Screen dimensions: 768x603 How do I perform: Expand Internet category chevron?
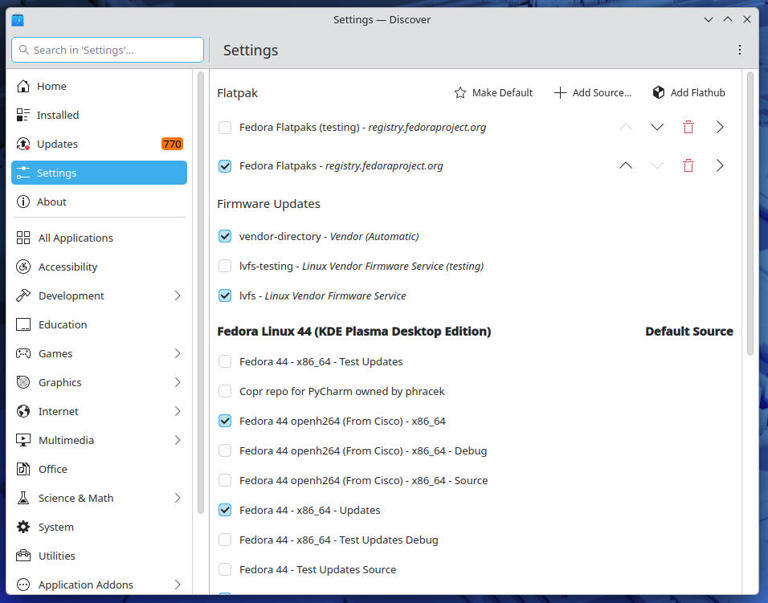(177, 411)
